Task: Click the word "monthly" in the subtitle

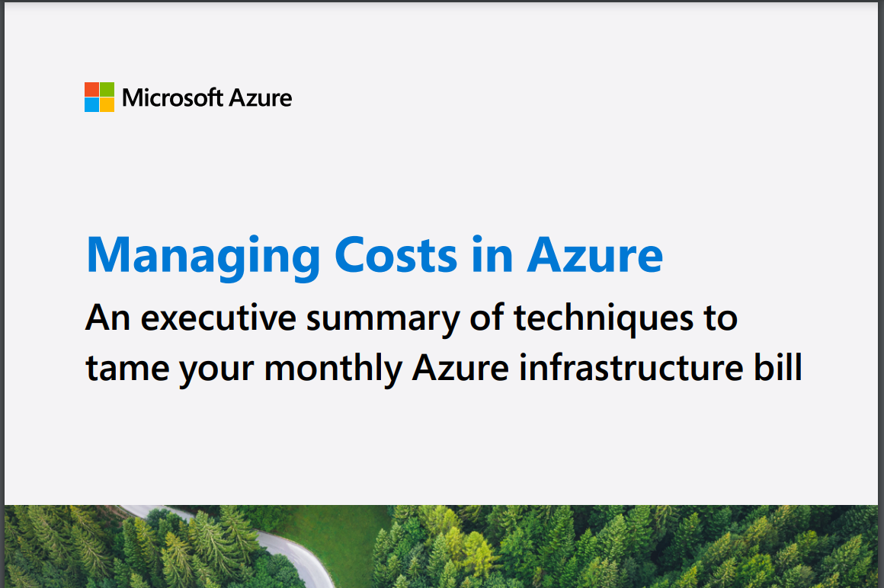Action: (333, 370)
